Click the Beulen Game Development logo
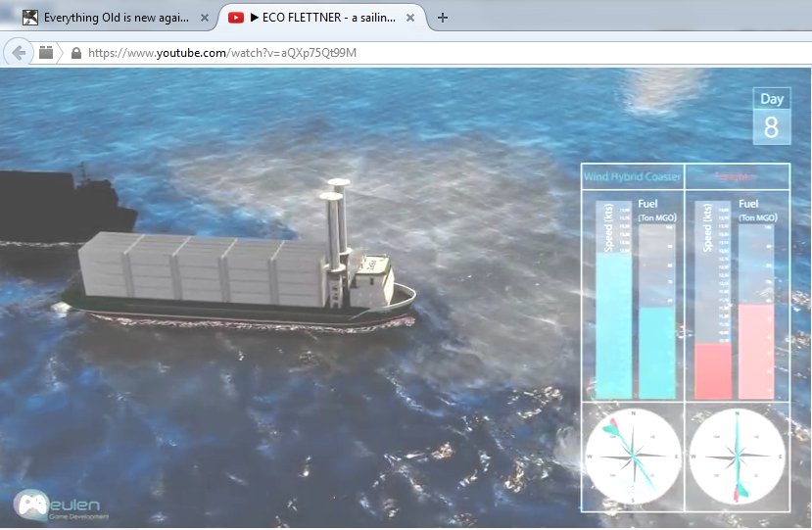 [61, 505]
